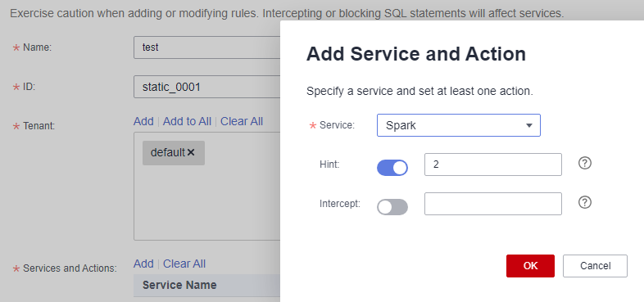The height and width of the screenshot is (302, 644).
Task: Click Clear All for Services and Actions
Action: click(184, 264)
